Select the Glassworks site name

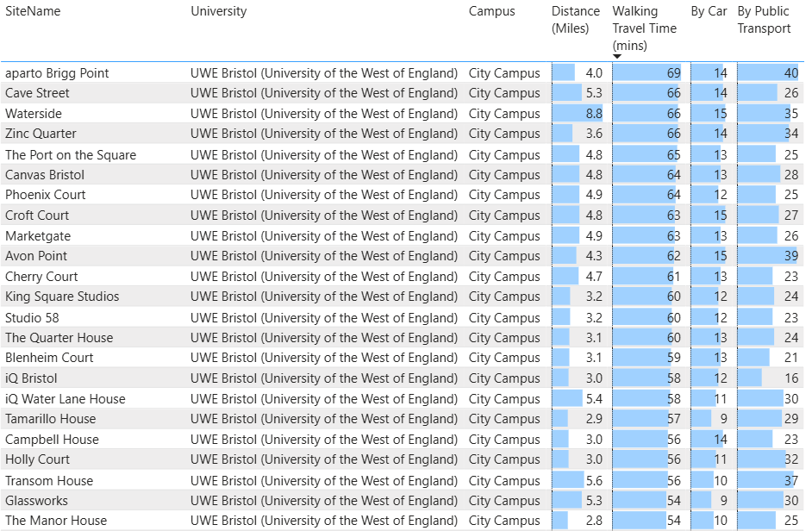[36, 501]
